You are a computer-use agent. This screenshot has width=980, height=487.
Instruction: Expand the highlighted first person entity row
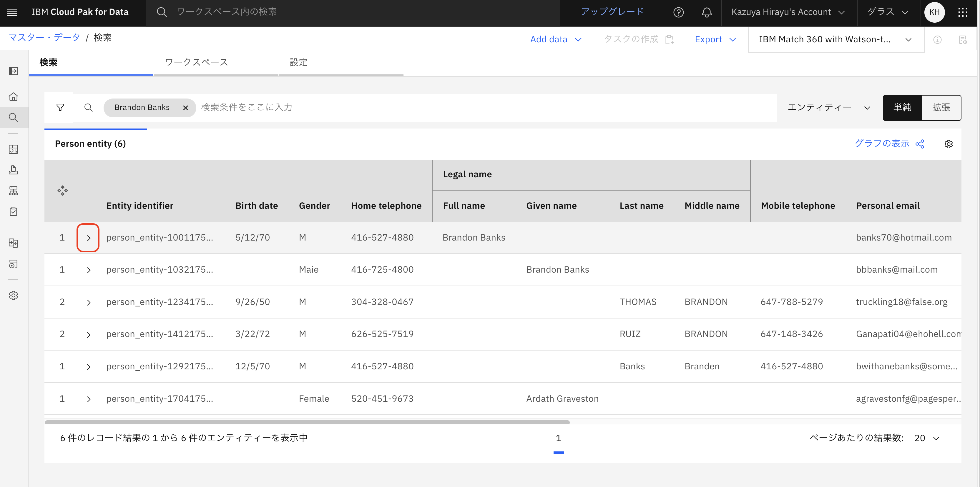[x=88, y=238]
